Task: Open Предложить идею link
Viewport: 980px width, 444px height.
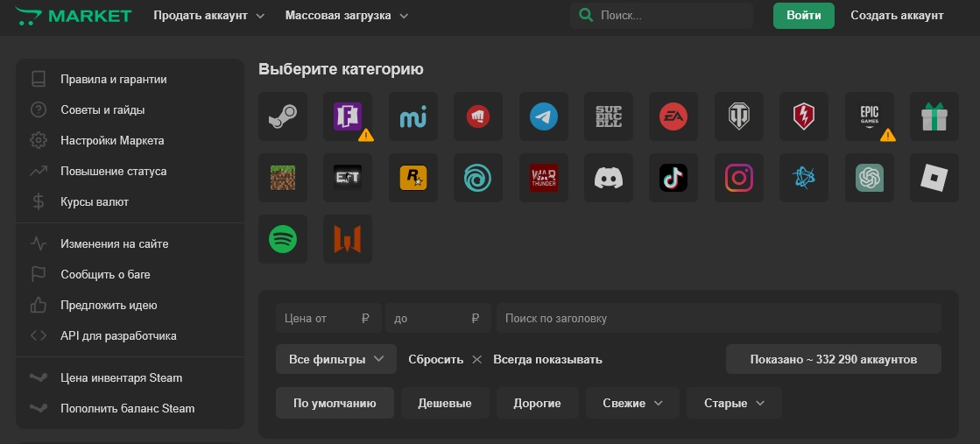Action: 130,305
